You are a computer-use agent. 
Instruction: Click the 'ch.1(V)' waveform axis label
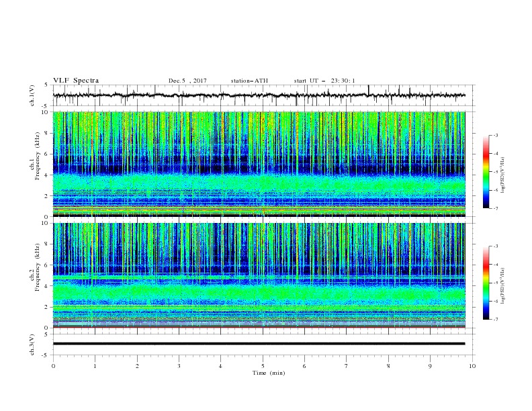click(x=32, y=95)
